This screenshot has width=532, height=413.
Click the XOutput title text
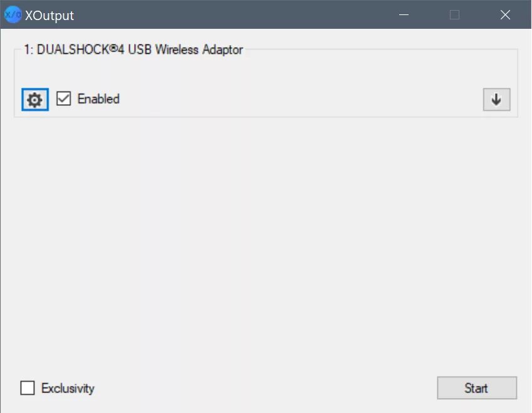[50, 15]
